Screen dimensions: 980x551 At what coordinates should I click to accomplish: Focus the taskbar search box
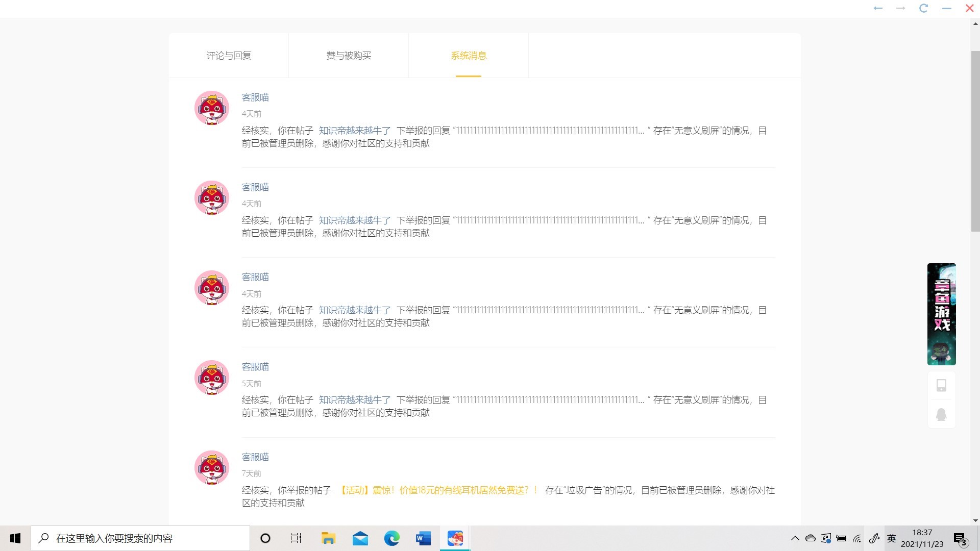(x=140, y=538)
